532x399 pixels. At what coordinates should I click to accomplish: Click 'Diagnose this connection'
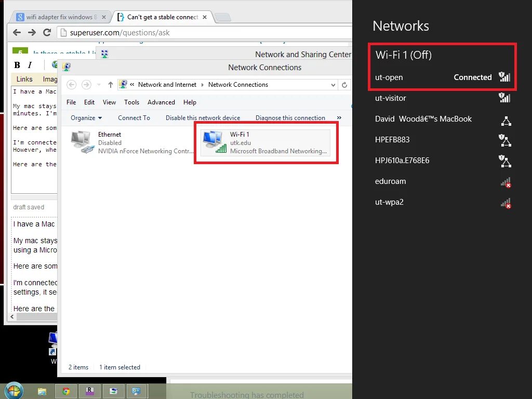(x=290, y=118)
